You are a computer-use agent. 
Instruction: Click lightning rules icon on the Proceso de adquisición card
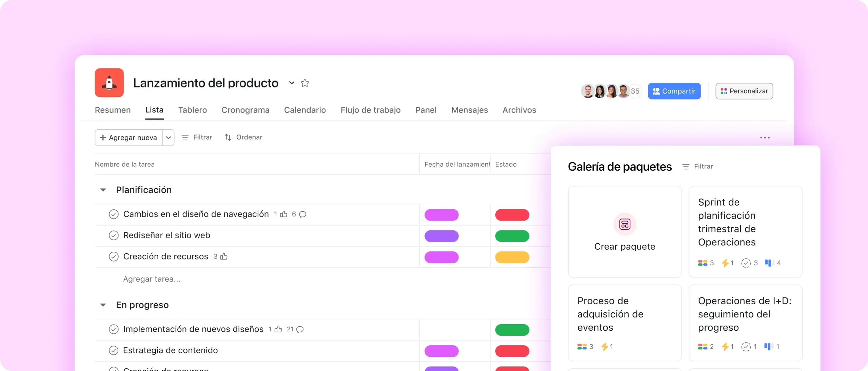click(605, 347)
